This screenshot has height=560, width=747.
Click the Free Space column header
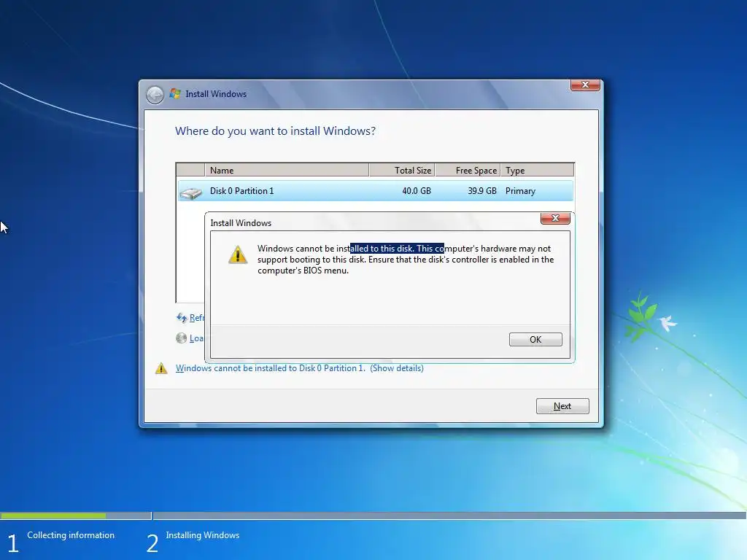coord(468,170)
